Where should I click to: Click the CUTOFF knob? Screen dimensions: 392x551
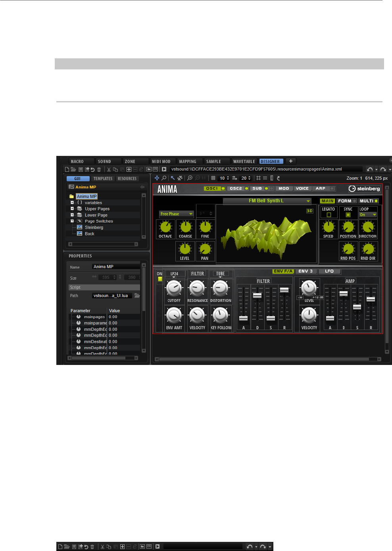coord(174,288)
